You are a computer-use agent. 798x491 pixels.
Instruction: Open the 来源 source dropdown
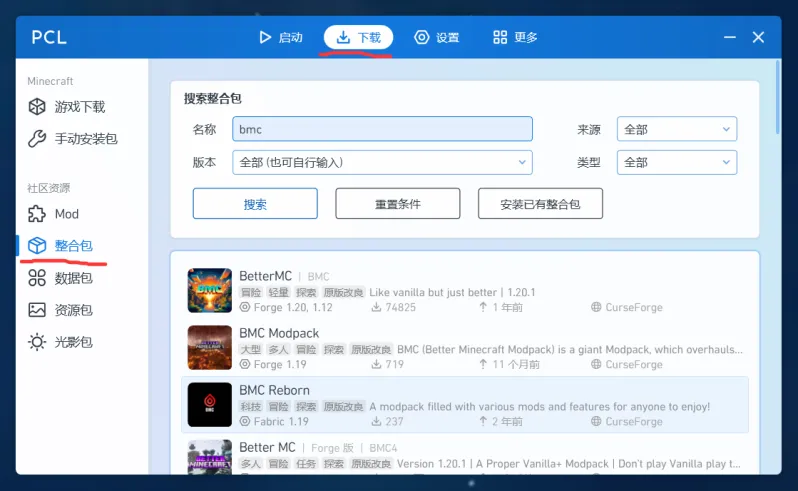pyautogui.click(x=677, y=129)
